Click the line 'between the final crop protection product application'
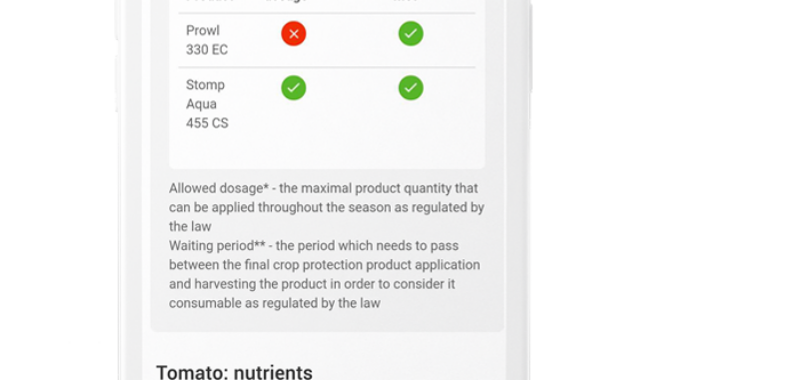Viewport: 800px width, 380px height. 324,265
